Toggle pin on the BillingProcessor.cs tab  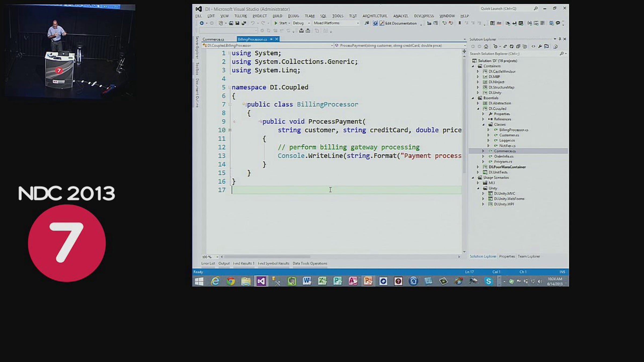(271, 39)
